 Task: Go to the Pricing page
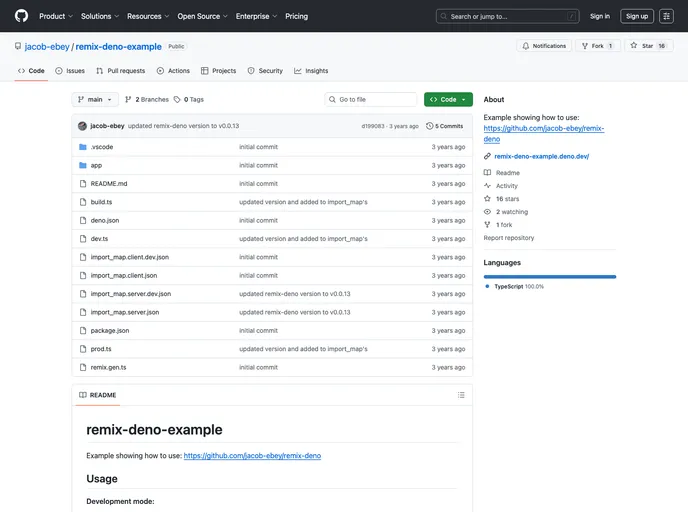297,16
